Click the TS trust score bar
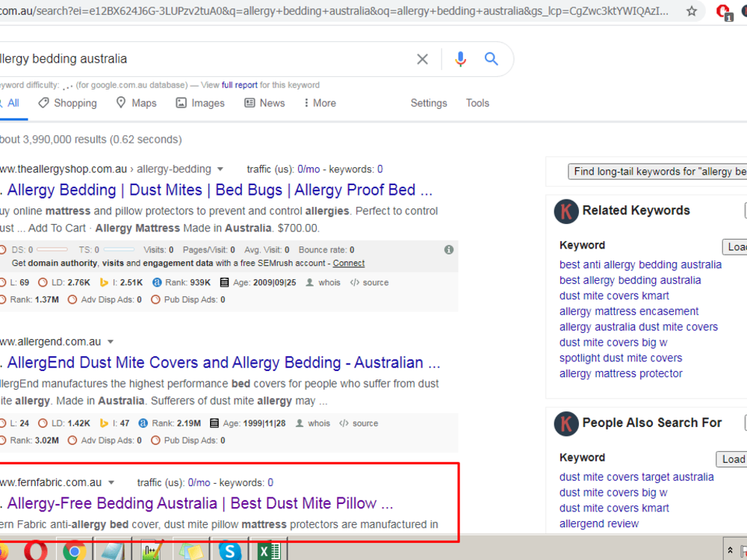This screenshot has width=747, height=560. [x=119, y=249]
